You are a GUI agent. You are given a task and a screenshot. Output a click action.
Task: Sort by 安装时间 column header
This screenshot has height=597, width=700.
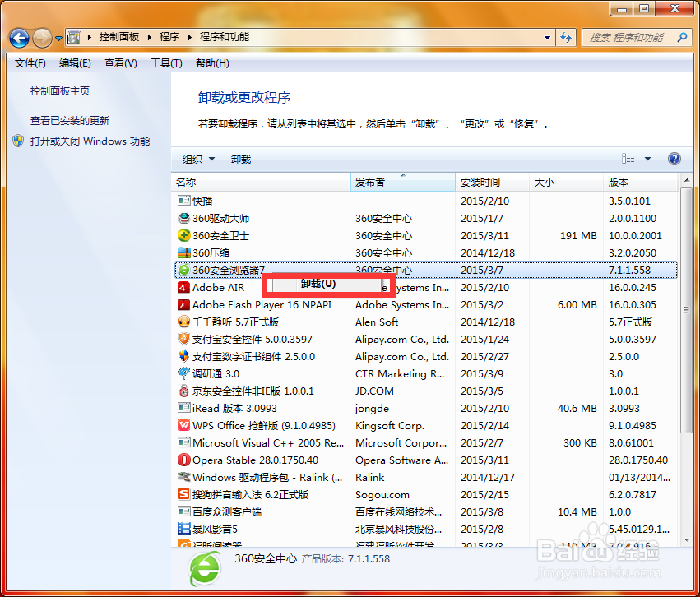pos(492,182)
